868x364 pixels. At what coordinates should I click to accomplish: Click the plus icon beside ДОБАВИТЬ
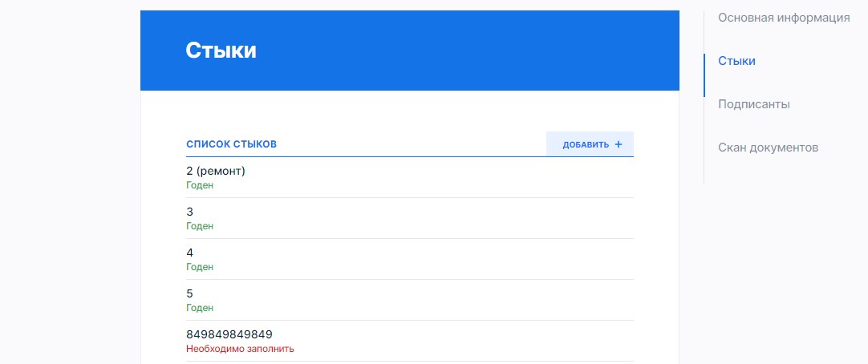[x=619, y=144]
